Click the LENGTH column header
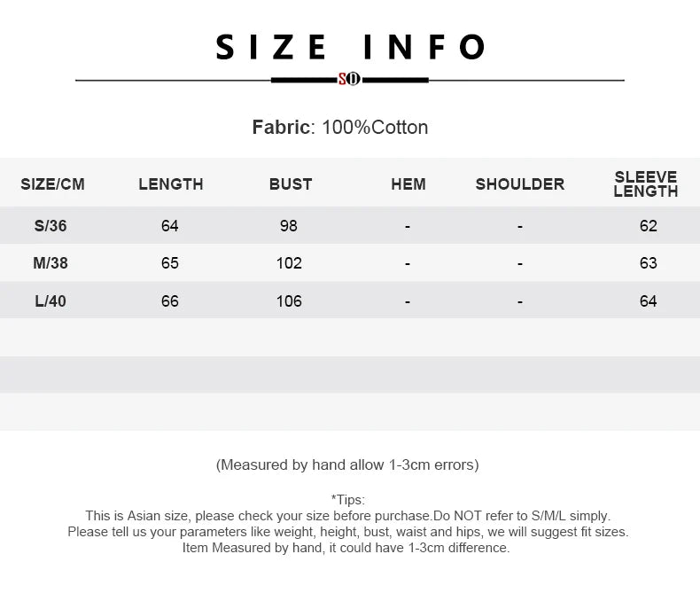Screen dimensions: 700x593 click(171, 184)
